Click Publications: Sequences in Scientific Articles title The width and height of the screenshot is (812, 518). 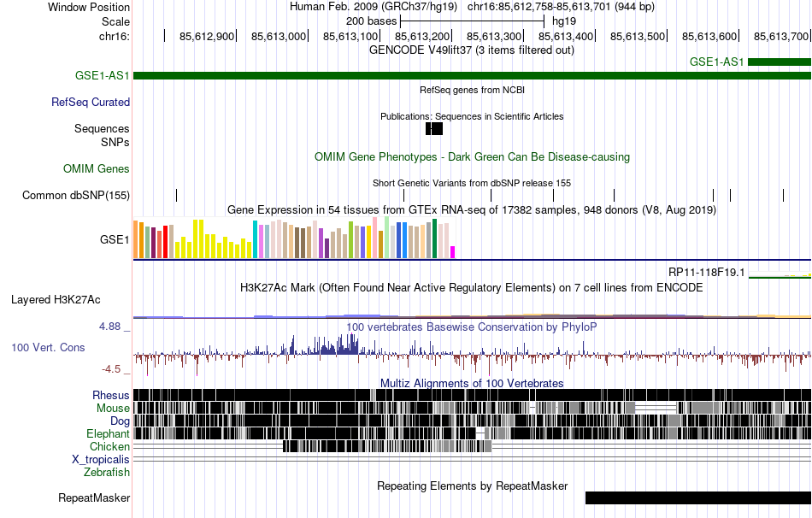pos(472,116)
